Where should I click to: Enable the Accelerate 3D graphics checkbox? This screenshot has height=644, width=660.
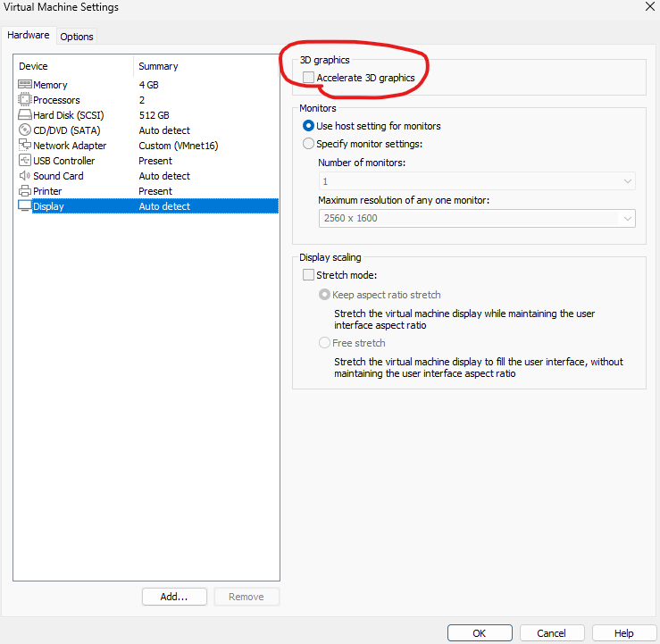pyautogui.click(x=309, y=79)
